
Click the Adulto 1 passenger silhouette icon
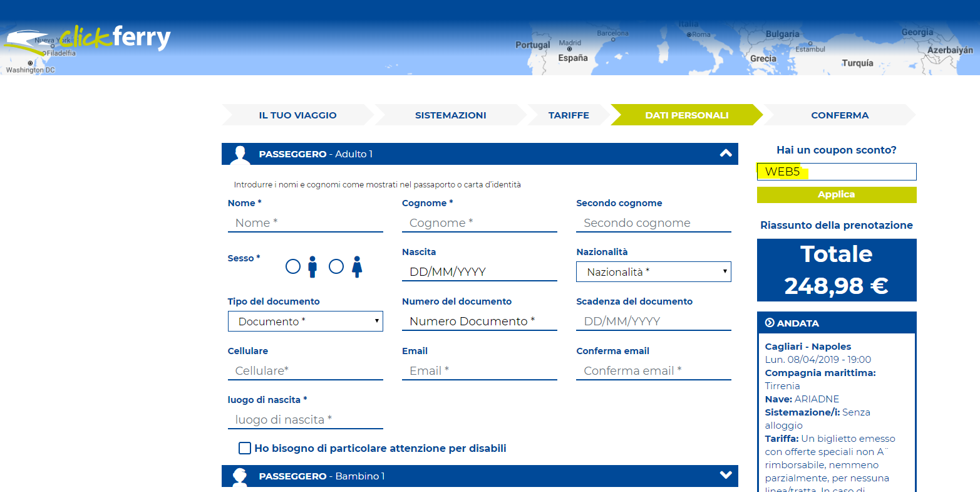click(239, 155)
